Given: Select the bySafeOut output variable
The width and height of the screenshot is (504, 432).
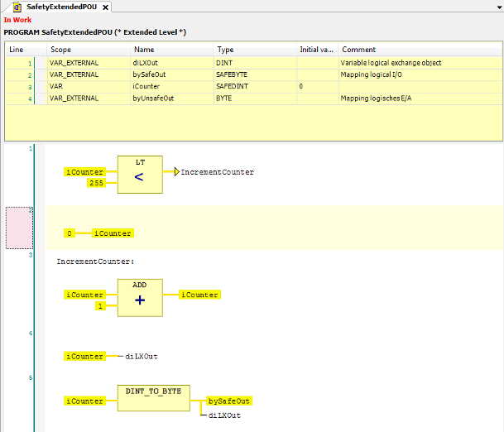Looking at the screenshot, I should point(228,401).
